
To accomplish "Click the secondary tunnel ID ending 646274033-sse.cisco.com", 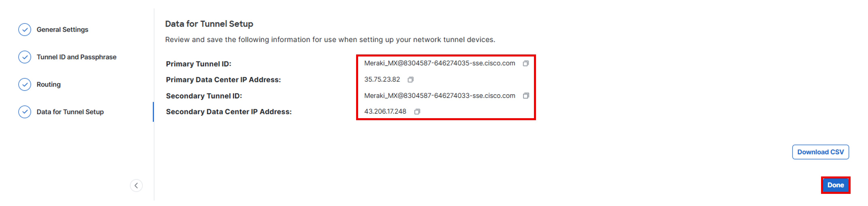I will (439, 96).
